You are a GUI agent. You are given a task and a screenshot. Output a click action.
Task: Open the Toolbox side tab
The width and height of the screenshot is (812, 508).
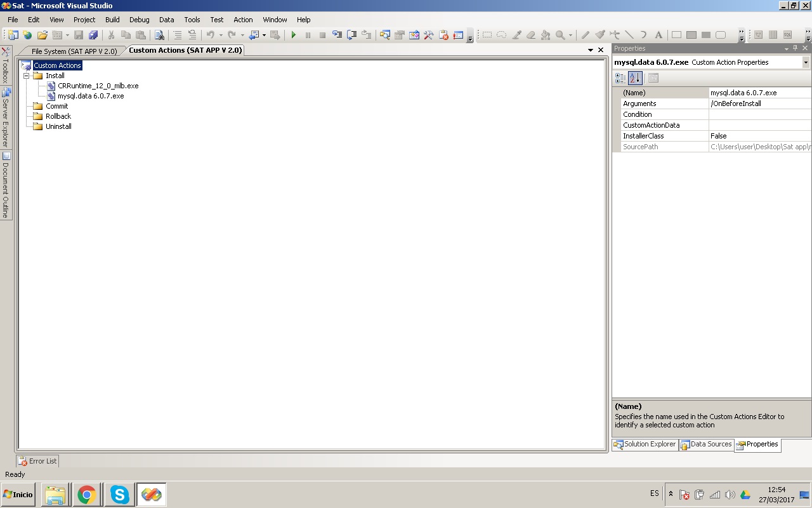[5, 65]
